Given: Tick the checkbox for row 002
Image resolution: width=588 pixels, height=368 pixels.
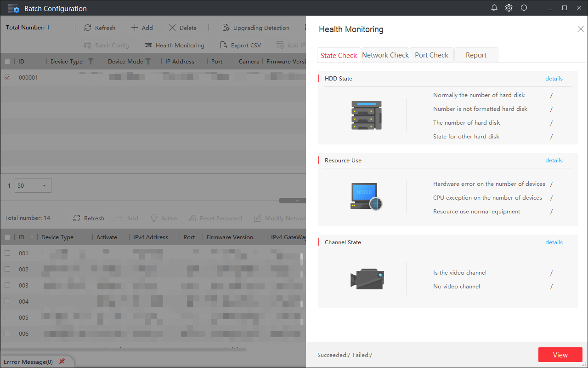Looking at the screenshot, I should tap(7, 269).
